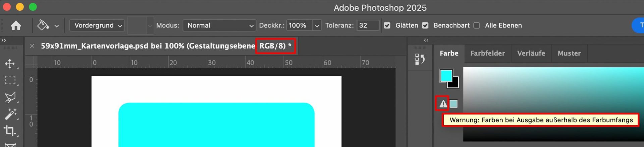Open the Vordergrund fill source dropdown
The image size is (644, 147).
tap(97, 25)
